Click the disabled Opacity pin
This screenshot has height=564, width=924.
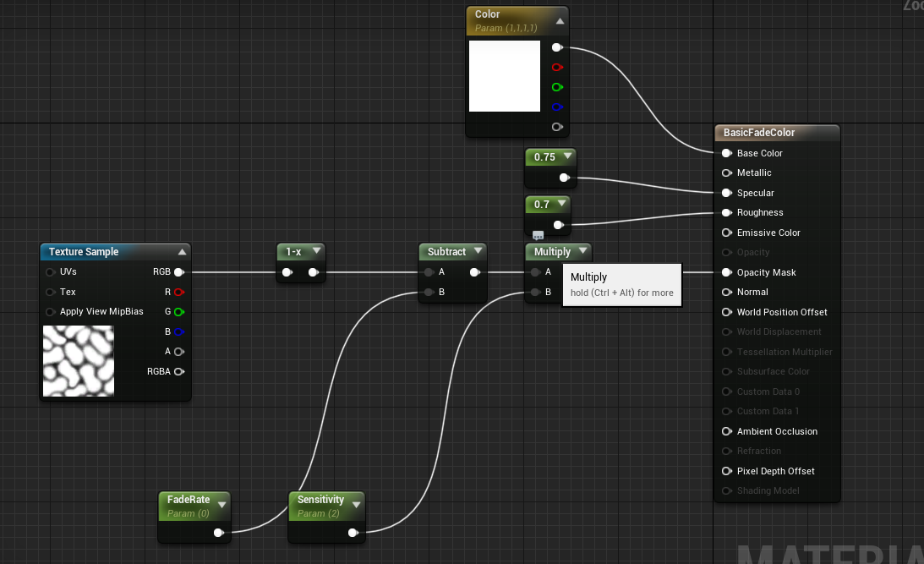coord(726,252)
